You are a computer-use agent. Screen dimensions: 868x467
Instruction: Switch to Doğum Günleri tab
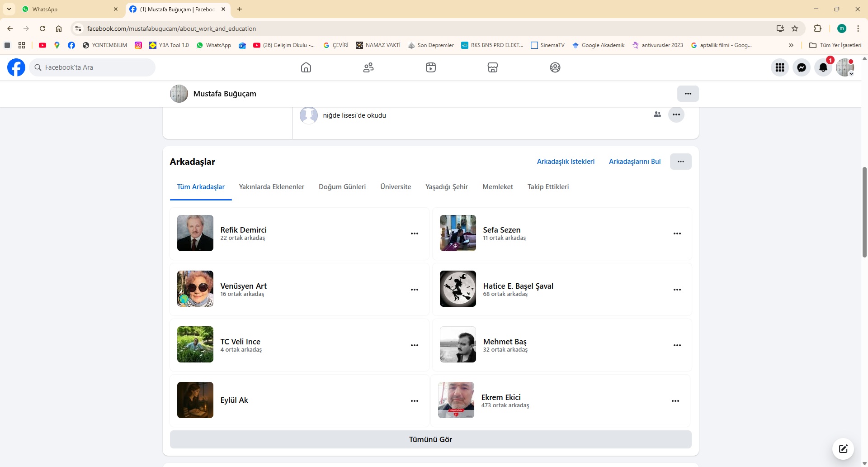(342, 187)
